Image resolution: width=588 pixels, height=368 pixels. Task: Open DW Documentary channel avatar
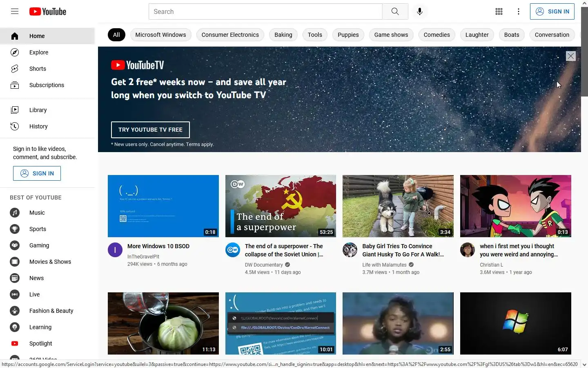[233, 249]
